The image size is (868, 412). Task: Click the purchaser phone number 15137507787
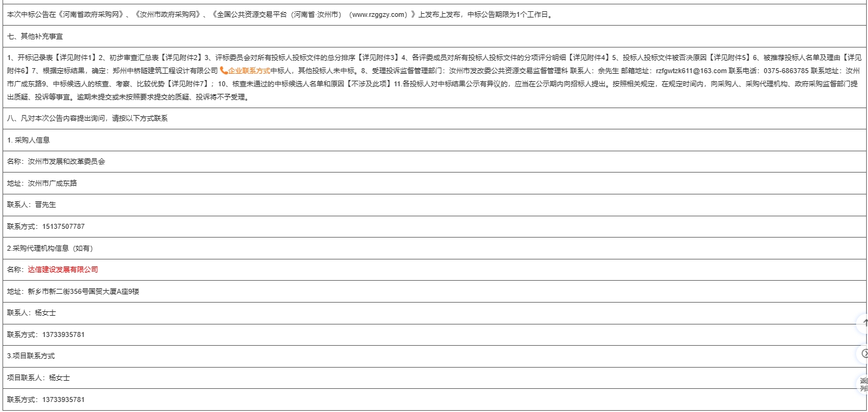pos(63,226)
